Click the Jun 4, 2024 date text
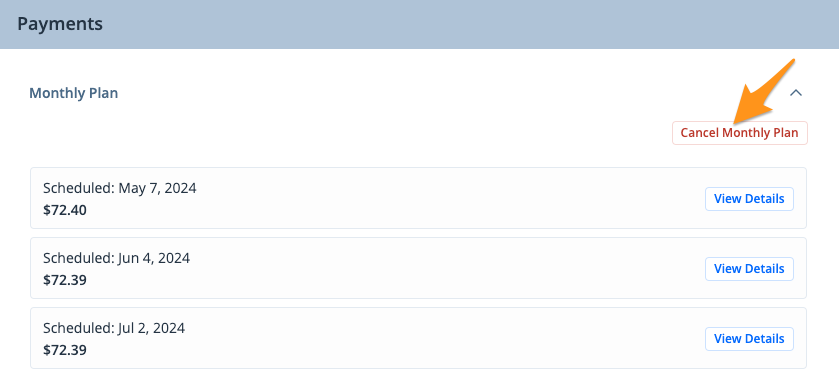This screenshot has height=389, width=839. (154, 258)
